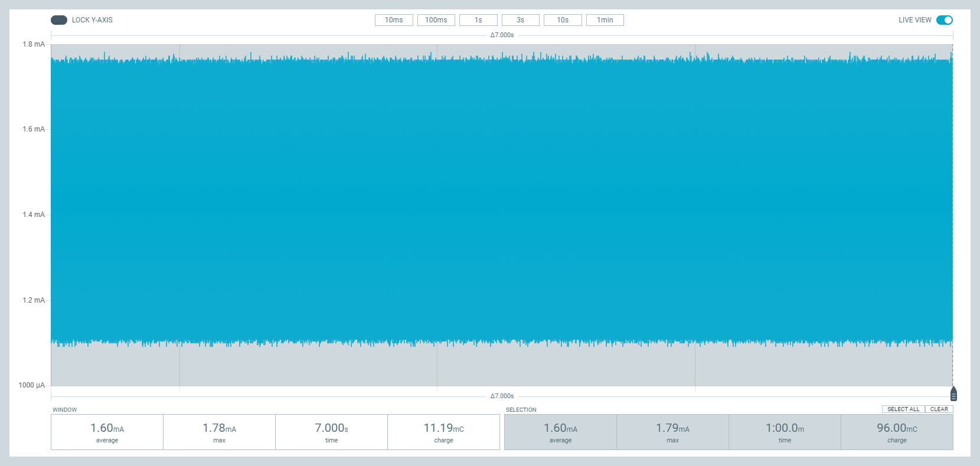The image size is (980, 466).
Task: Click the LIVE VIEW label text
Action: 915,20
